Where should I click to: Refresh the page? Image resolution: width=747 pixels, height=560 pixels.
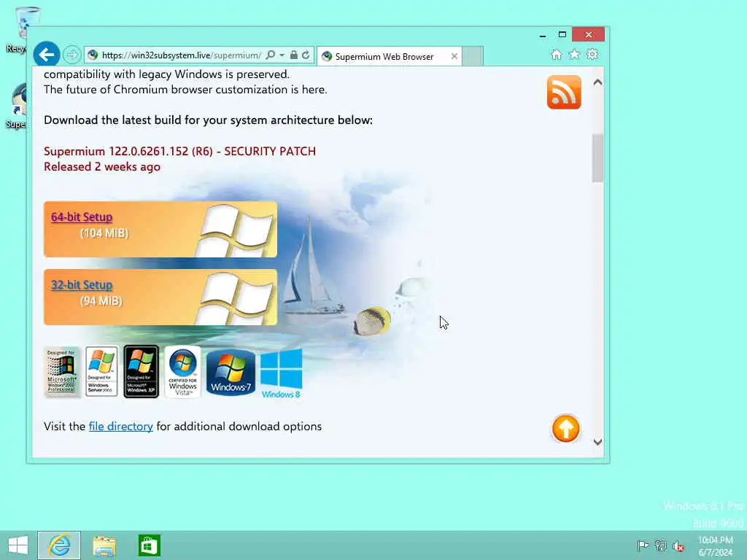coord(306,55)
